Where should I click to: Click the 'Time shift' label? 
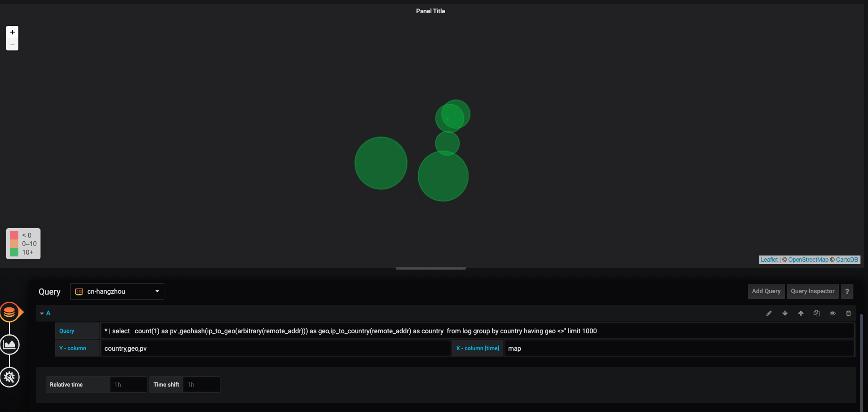166,385
